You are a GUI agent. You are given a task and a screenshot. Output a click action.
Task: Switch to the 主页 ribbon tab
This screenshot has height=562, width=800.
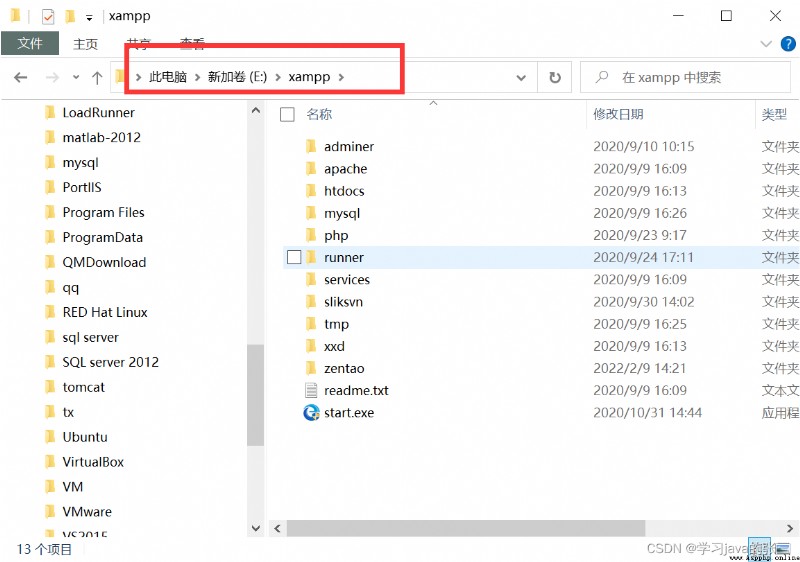[x=85, y=44]
